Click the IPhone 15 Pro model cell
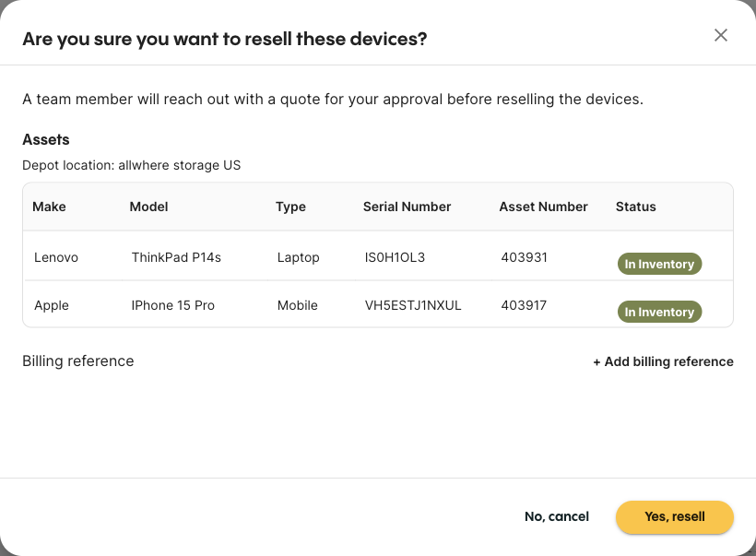Screen dimensions: 756x556 (172, 306)
